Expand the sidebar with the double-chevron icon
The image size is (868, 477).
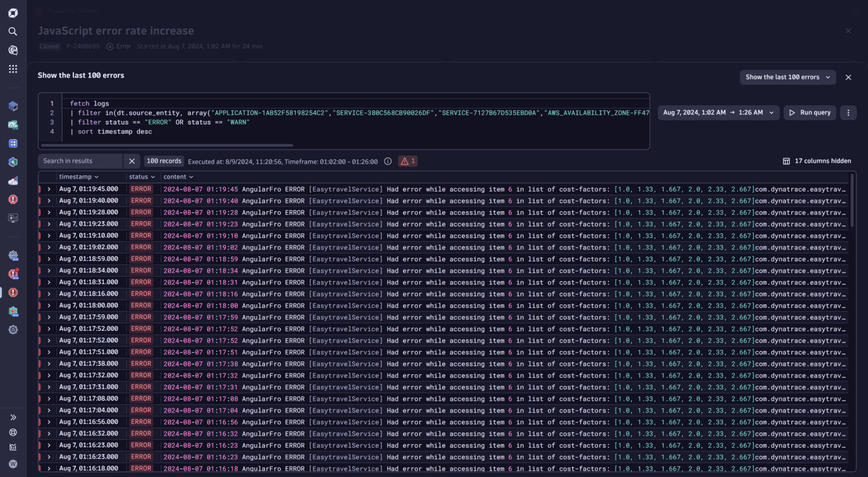point(12,417)
